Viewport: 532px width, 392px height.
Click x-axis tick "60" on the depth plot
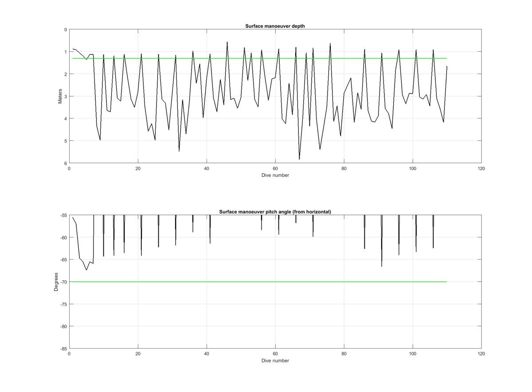point(275,168)
